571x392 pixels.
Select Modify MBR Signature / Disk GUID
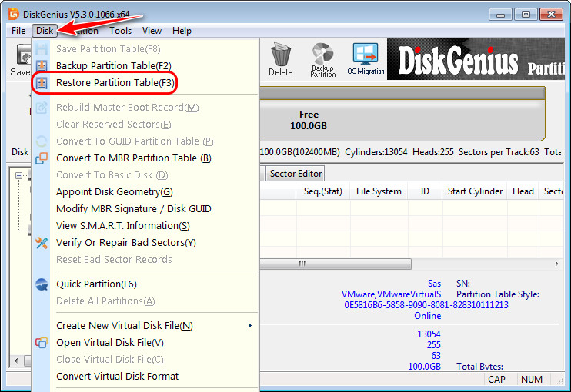click(134, 209)
